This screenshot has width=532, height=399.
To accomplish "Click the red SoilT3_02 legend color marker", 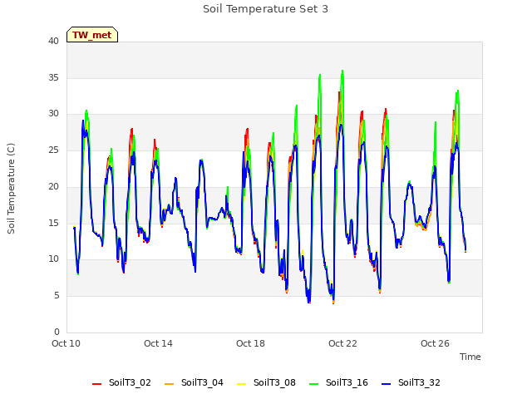I will click(96, 384).
